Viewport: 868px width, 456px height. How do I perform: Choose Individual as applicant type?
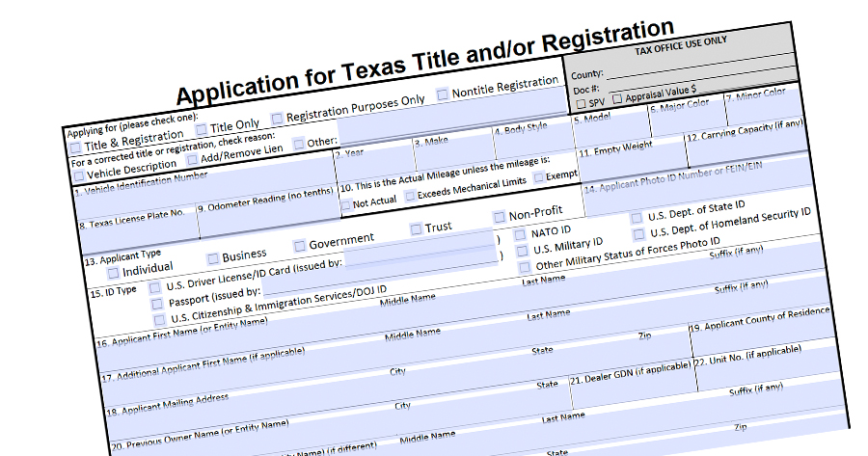[x=114, y=273]
